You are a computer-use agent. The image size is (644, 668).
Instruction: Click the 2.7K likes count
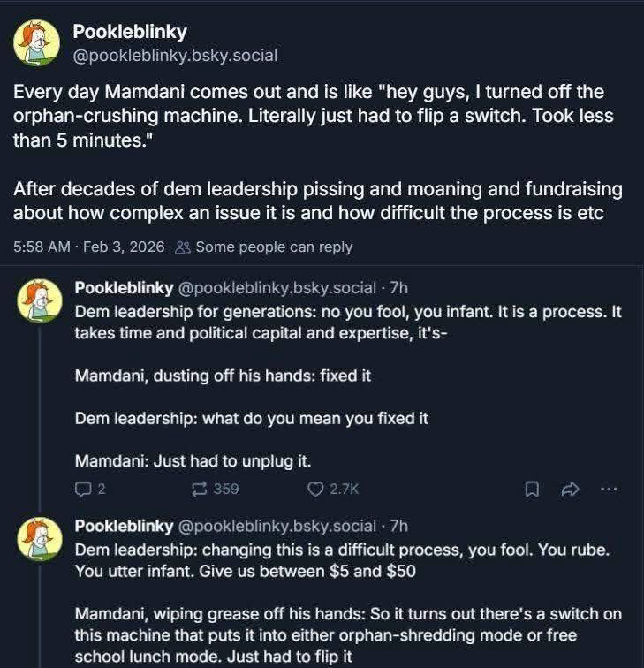tap(344, 489)
